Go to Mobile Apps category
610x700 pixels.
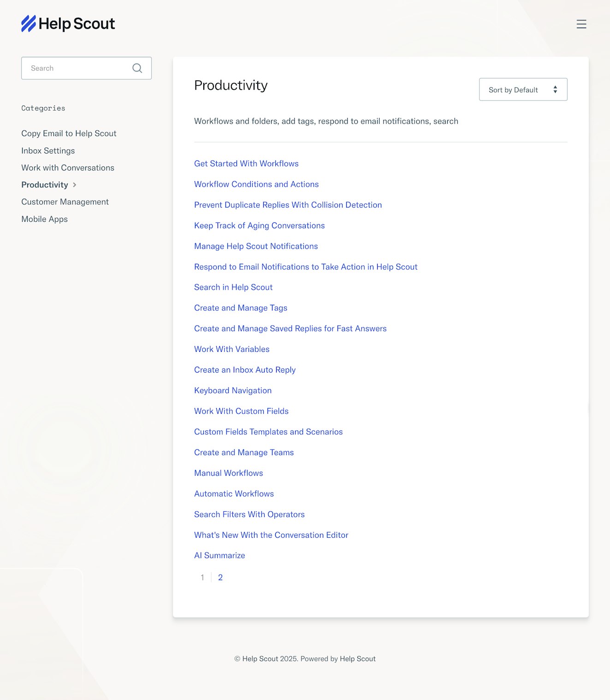(44, 219)
